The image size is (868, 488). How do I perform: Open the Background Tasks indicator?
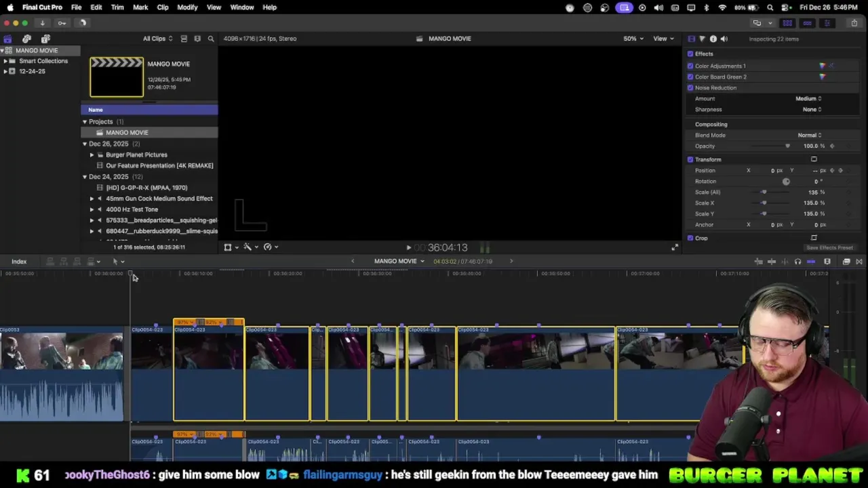pos(83,23)
